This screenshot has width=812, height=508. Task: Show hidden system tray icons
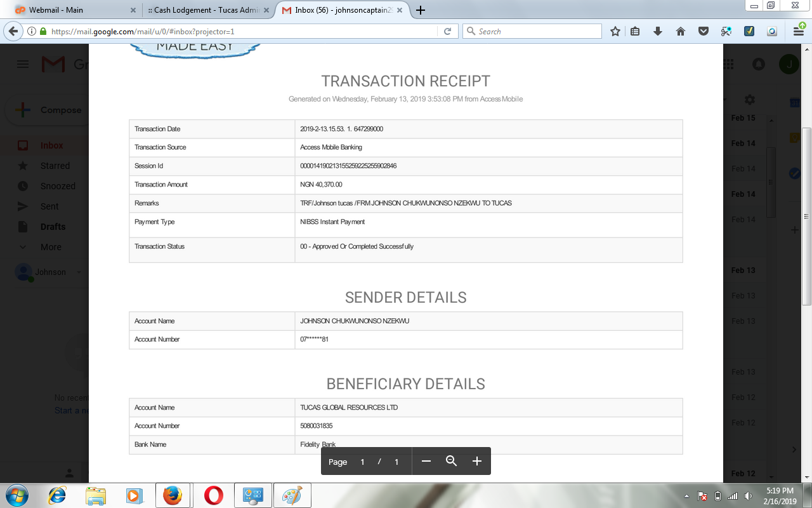click(x=687, y=496)
